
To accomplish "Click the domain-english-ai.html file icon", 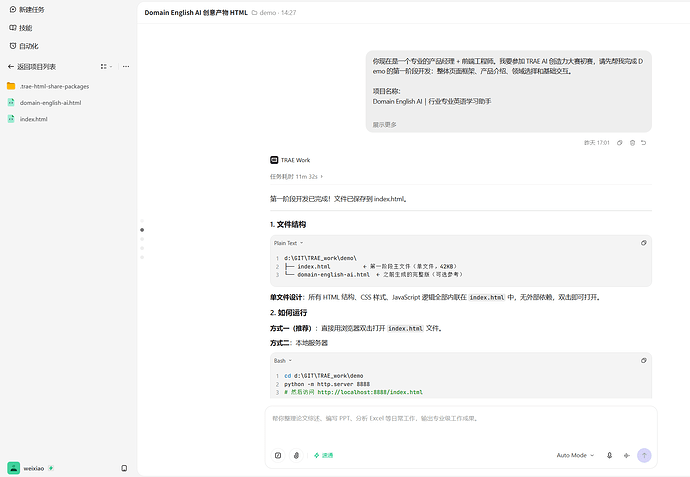I will click(x=11, y=102).
